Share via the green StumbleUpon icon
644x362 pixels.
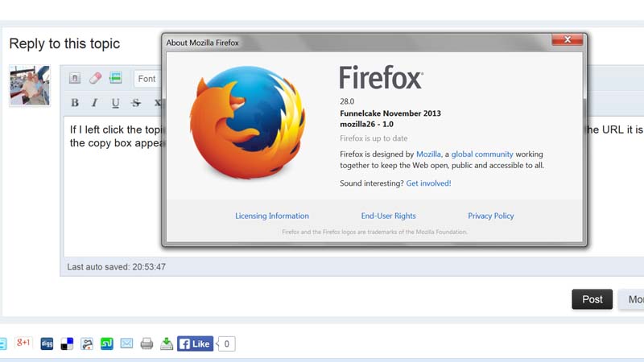[107, 343]
